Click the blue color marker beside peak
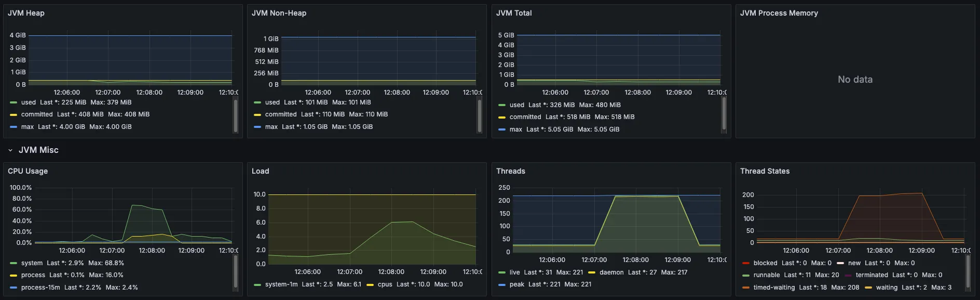980x300 pixels. click(x=502, y=284)
